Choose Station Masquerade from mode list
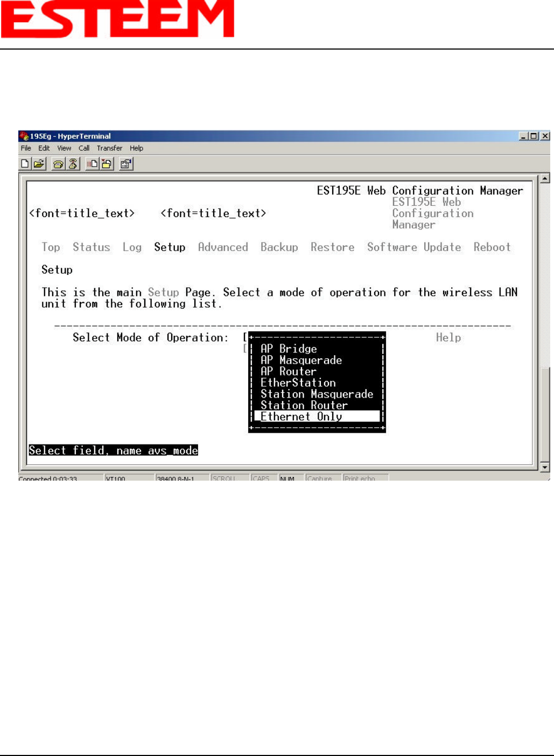 coord(317,394)
